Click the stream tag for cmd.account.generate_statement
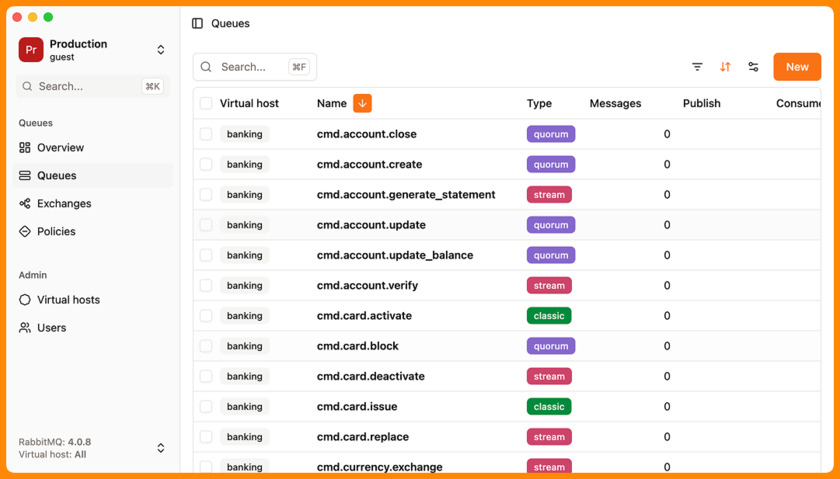Image resolution: width=840 pixels, height=479 pixels. click(549, 194)
